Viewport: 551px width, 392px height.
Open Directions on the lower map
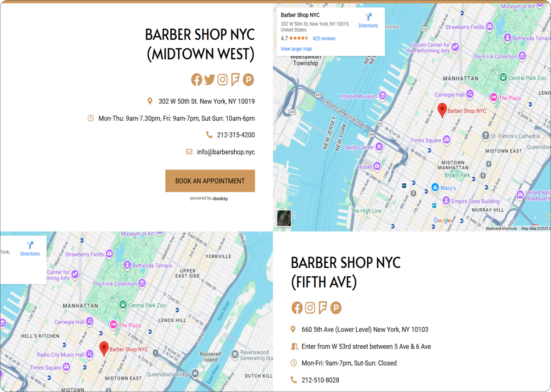30,249
